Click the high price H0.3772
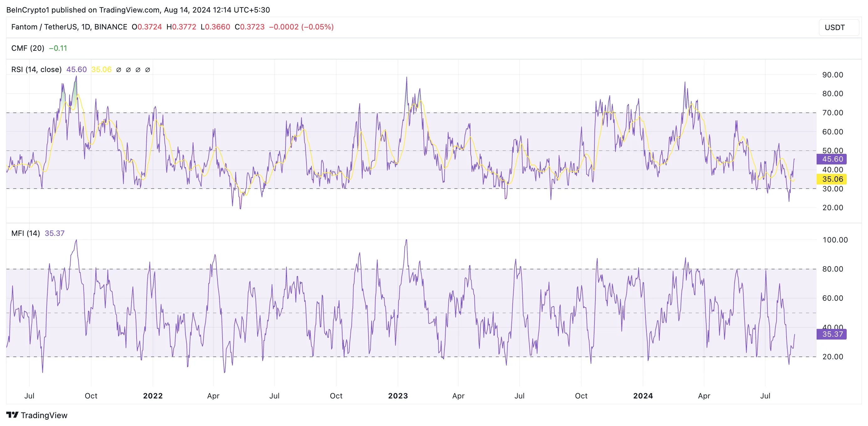This screenshot has width=868, height=426. pyautogui.click(x=181, y=27)
